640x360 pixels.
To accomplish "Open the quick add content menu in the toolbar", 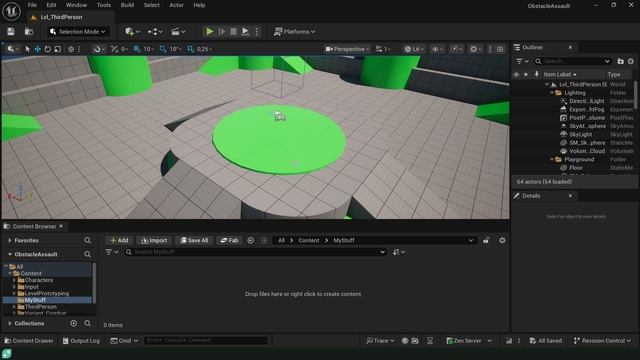I will (132, 31).
